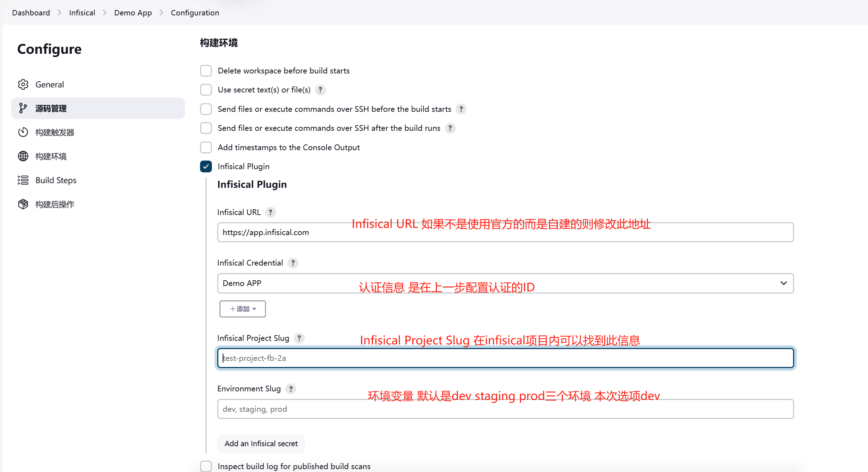Open help for Infisical Project Slug
This screenshot has width=868, height=472.
pyautogui.click(x=299, y=338)
